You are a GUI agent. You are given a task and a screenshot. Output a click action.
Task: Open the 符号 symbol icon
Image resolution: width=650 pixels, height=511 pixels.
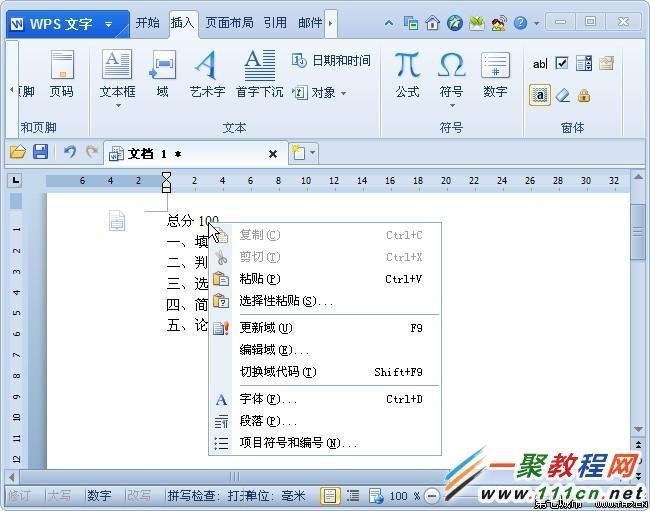pos(451,75)
